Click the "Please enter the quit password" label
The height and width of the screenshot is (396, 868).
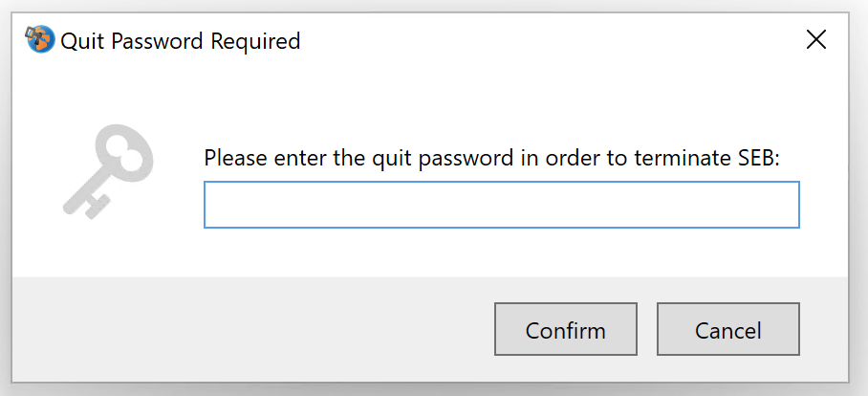(x=359, y=159)
